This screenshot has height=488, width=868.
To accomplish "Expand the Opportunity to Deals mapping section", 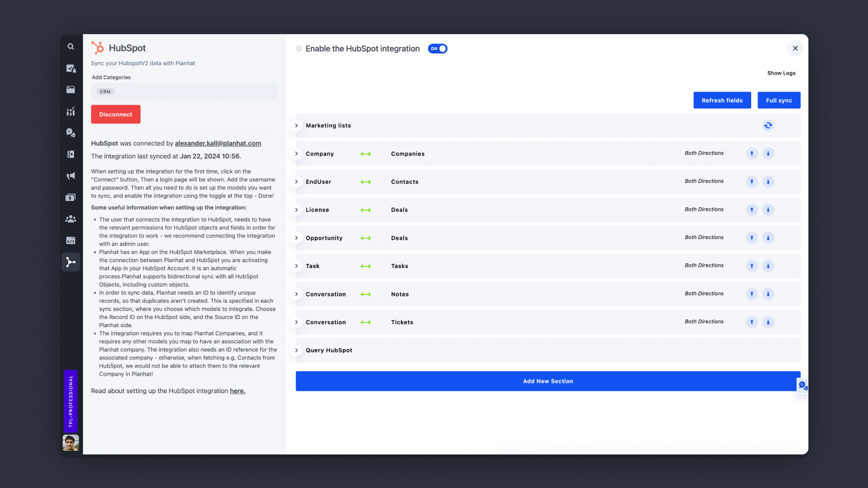I will click(296, 238).
